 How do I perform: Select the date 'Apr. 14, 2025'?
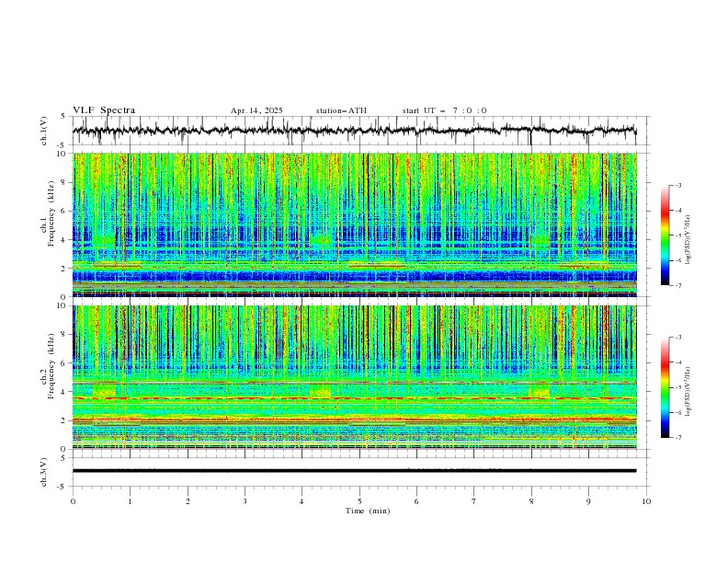tap(256, 110)
